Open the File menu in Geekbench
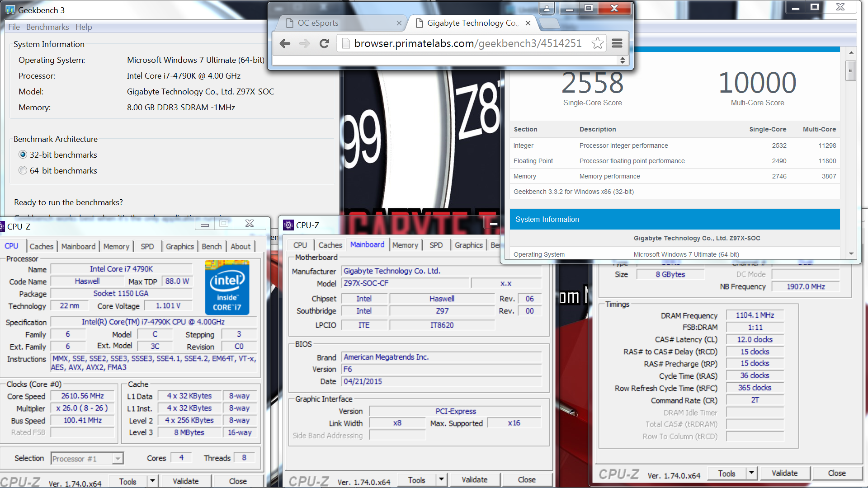Viewport: 868px width, 488px height. (x=14, y=27)
